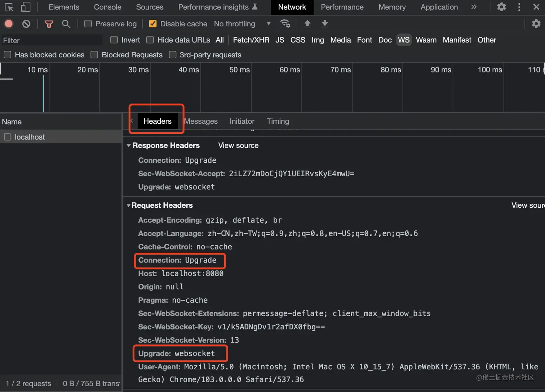Enable the Invert filter checkbox

click(114, 40)
